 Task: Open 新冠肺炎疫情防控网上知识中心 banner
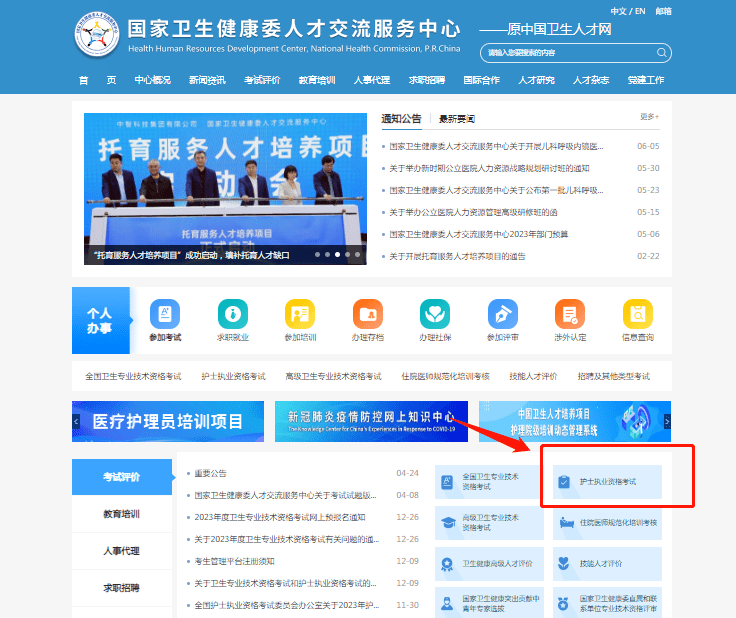(x=371, y=421)
